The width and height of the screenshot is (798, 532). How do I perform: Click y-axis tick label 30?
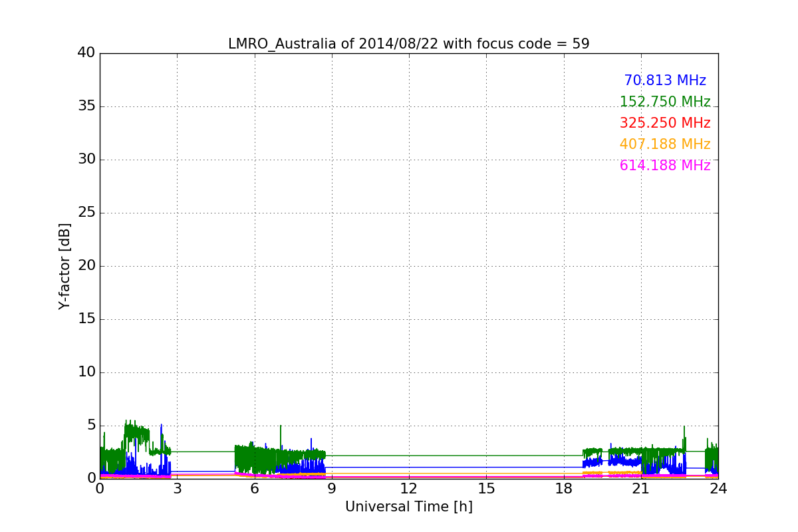click(86, 160)
